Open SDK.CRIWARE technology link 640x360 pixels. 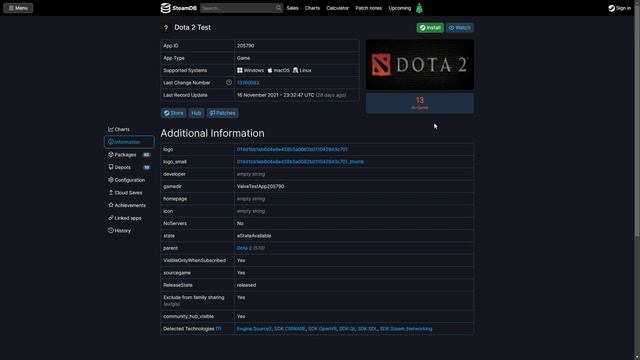click(x=289, y=329)
